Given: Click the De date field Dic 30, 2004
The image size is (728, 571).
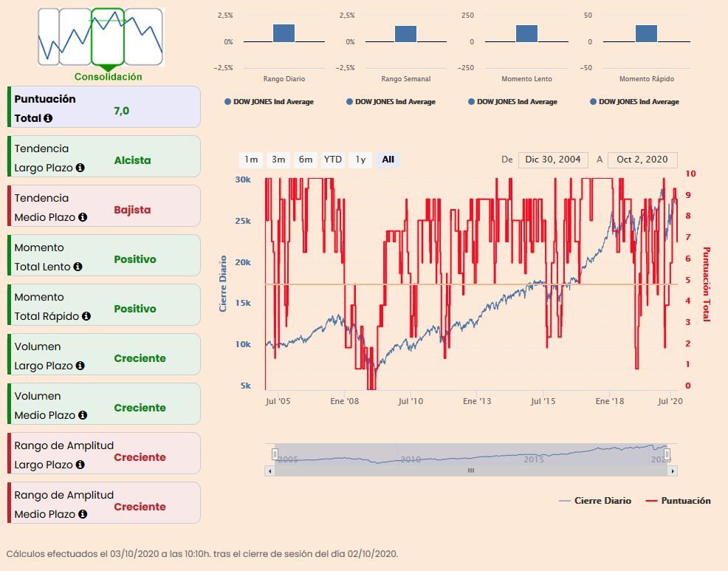Looking at the screenshot, I should [x=553, y=160].
